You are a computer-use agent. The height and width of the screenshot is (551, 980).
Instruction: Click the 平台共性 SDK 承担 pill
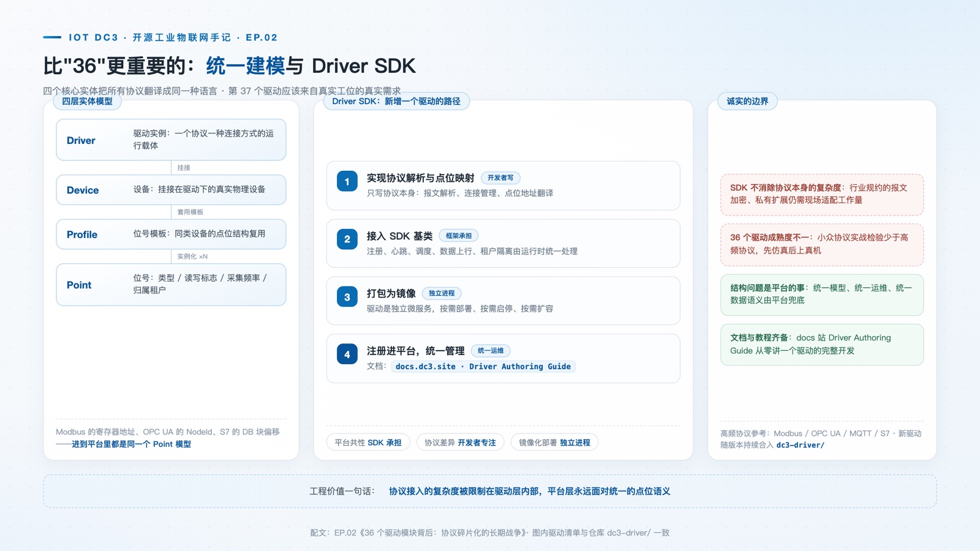click(368, 442)
